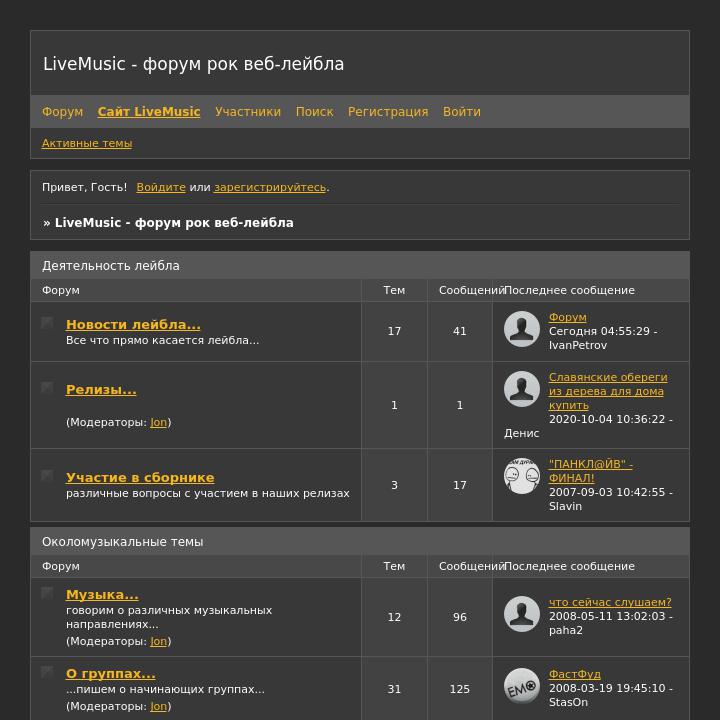Image resolution: width=720 pixels, height=720 pixels.
Task: Follow the зарегистрируйтесь link in greeting
Action: (270, 187)
